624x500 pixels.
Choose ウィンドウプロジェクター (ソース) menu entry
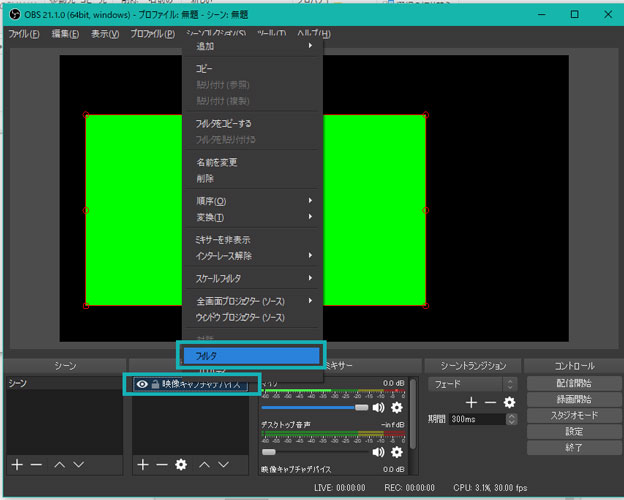click(252, 318)
